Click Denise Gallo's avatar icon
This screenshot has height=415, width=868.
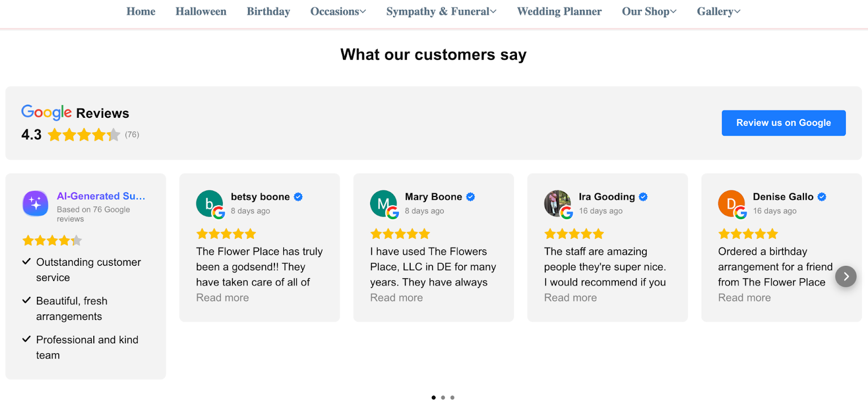(731, 203)
